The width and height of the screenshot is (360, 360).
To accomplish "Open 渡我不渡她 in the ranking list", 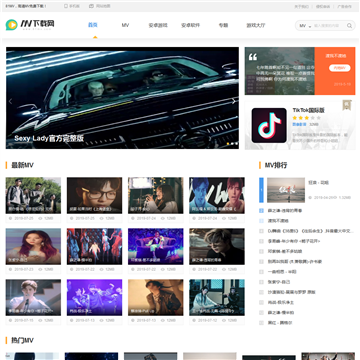I will point(278,221).
